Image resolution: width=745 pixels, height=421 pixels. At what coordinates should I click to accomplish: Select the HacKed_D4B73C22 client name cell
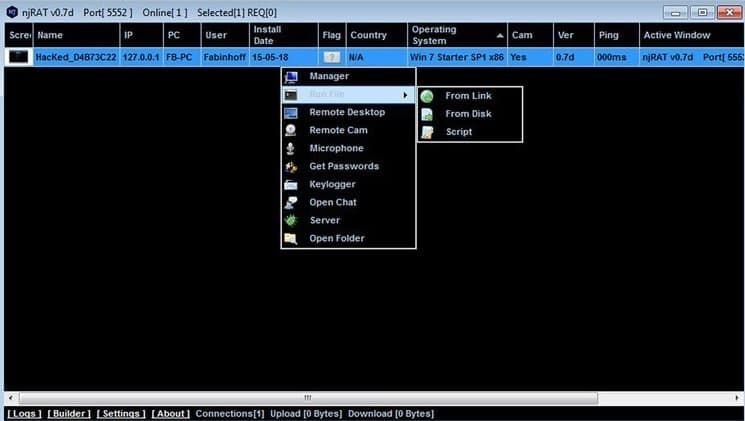coord(76,57)
